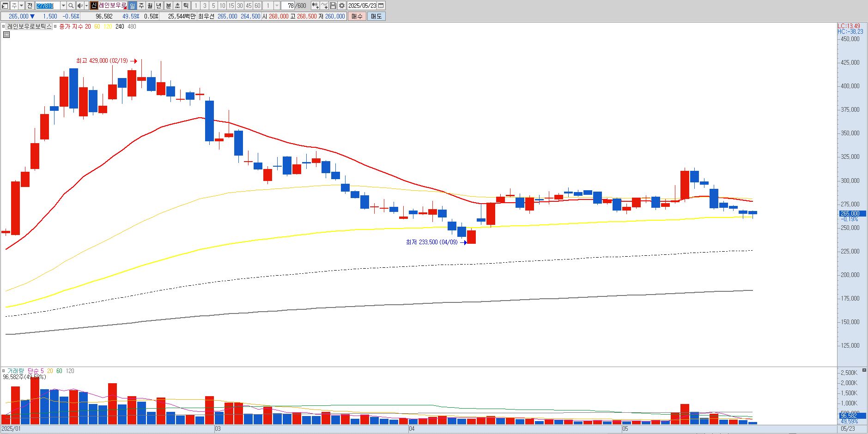The width and height of the screenshot is (868, 434).
Task: Switch chart to 년 yearly period
Action: (x=159, y=6)
